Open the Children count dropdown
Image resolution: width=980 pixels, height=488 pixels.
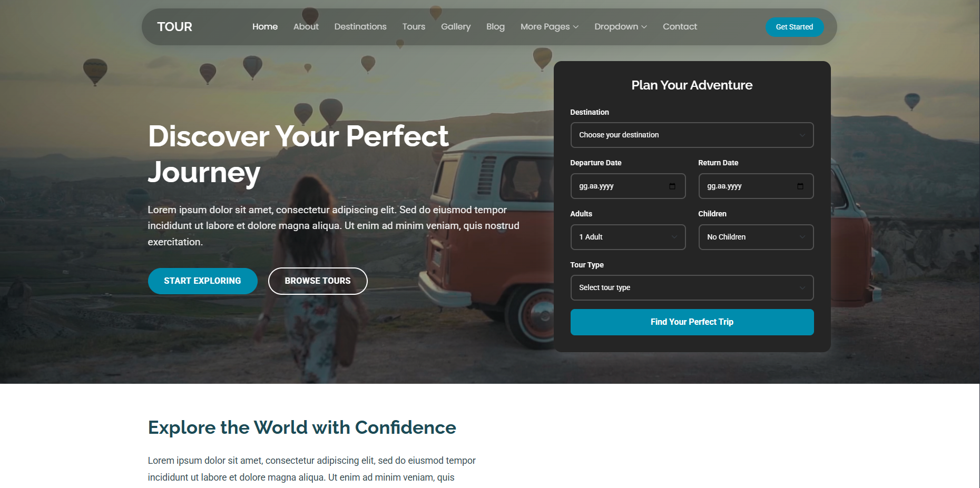pos(756,237)
